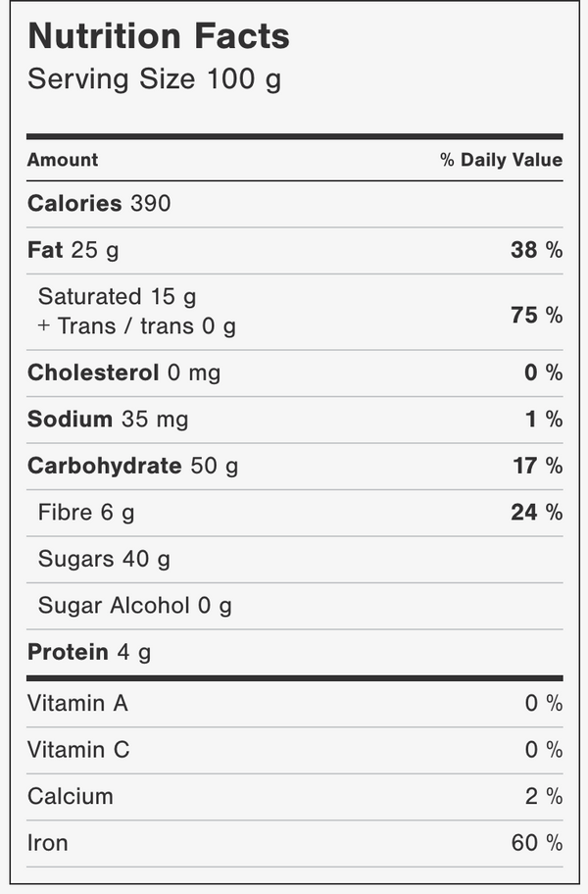Select the Protein 4 g row
588x894 pixels.
295,652
